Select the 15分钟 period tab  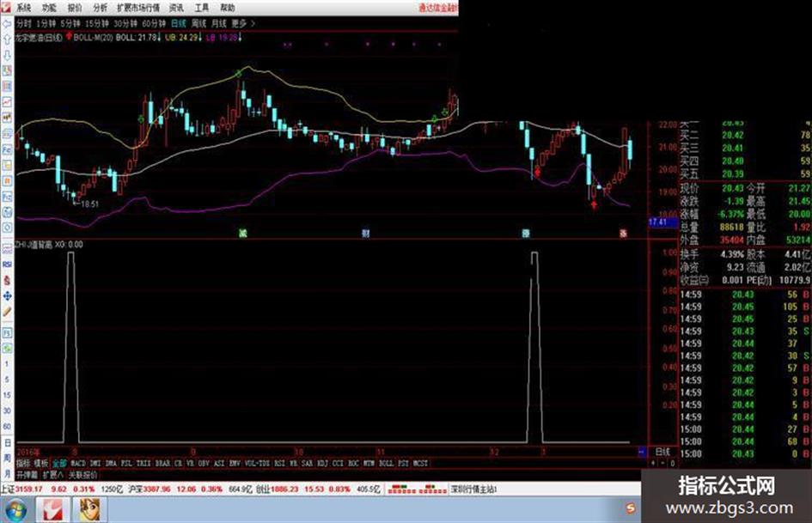pyautogui.click(x=97, y=23)
